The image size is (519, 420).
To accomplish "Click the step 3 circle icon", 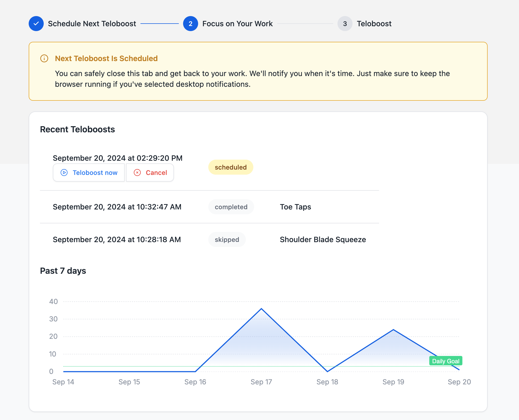I will click(345, 24).
